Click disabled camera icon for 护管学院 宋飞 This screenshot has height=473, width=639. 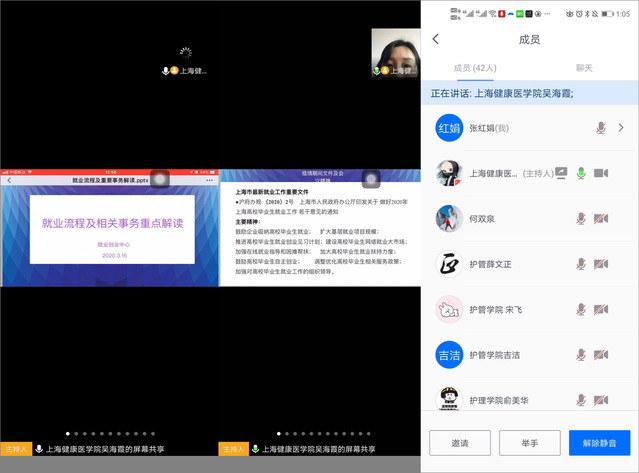[601, 309]
